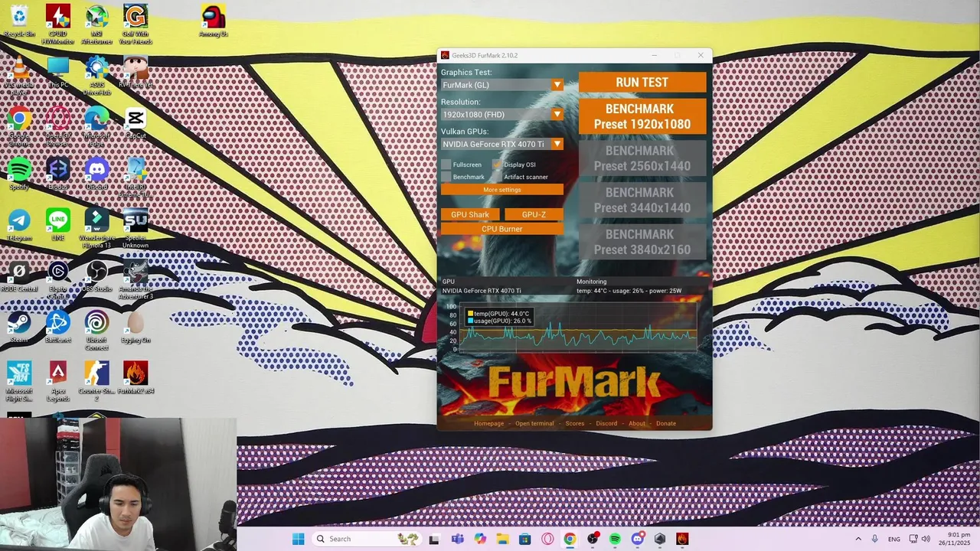Toggle the Display OSI checkbox

click(497, 165)
